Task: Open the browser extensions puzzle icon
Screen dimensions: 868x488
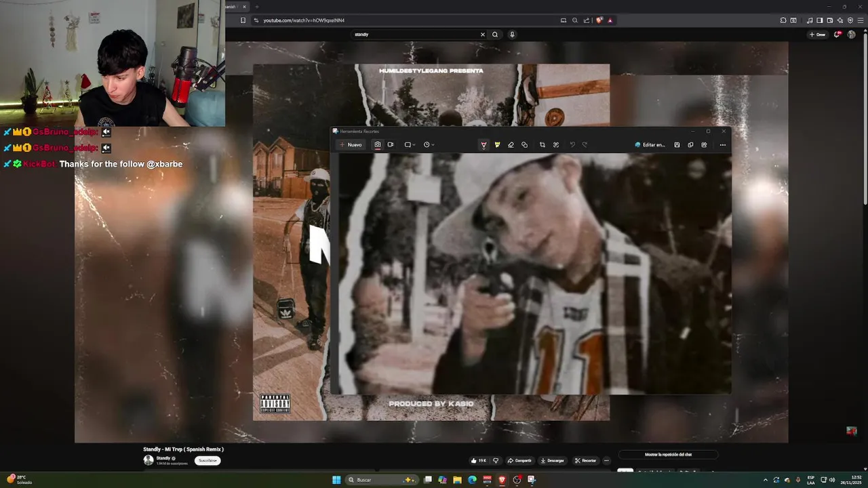Action: tap(783, 20)
